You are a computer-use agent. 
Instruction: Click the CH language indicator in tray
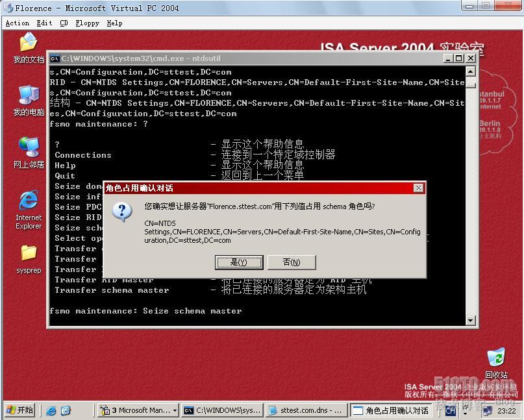point(451,411)
